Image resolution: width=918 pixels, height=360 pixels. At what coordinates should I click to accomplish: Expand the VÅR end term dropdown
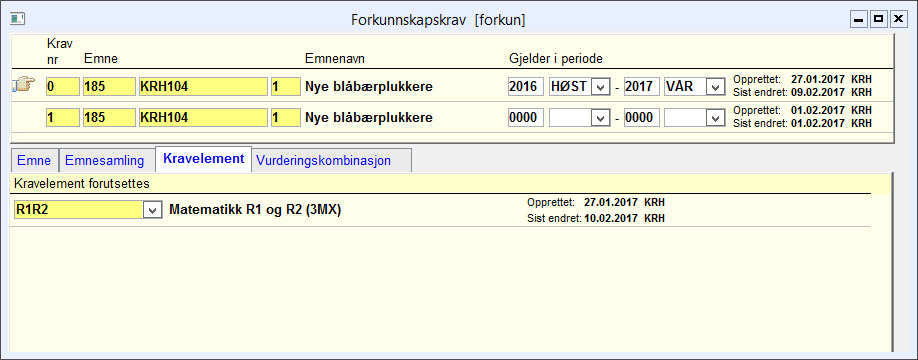tap(715, 87)
